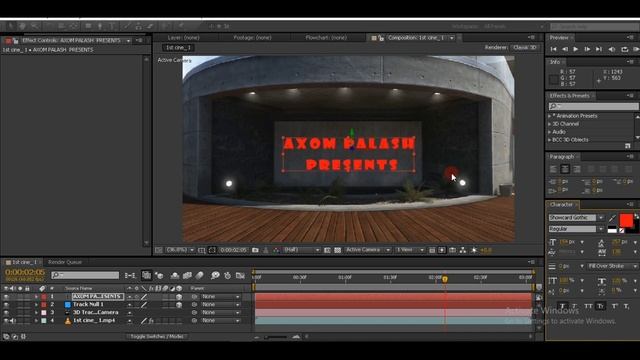Image resolution: width=640 pixels, height=360 pixels.
Task: Open composition mini-flowchart in timeline
Action: pyautogui.click(x=130, y=276)
